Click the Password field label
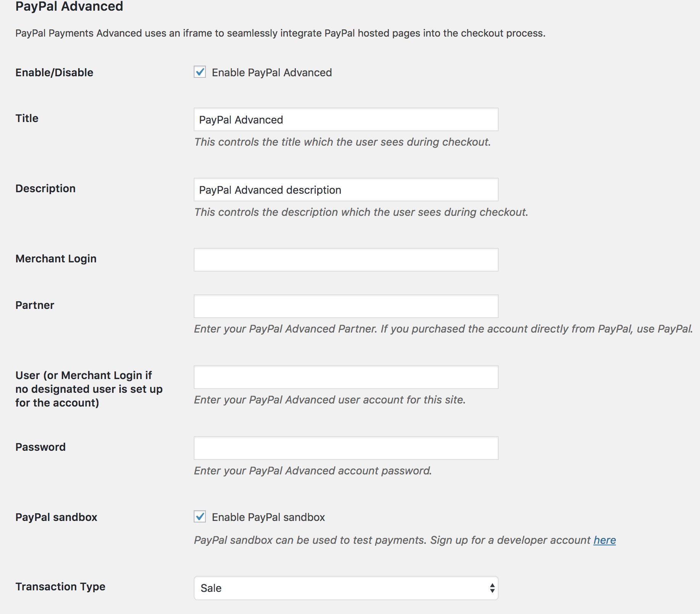Image resolution: width=700 pixels, height=614 pixels. coord(40,447)
